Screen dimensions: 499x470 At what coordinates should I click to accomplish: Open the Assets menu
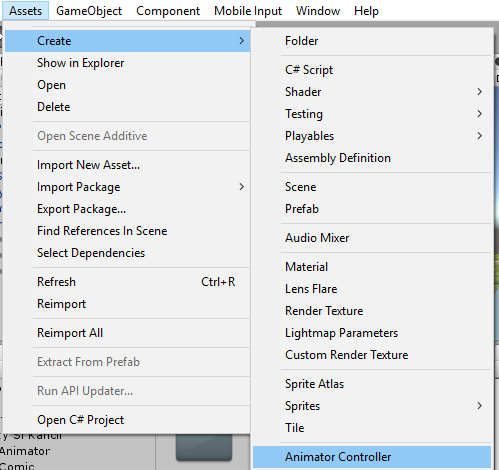tap(26, 11)
